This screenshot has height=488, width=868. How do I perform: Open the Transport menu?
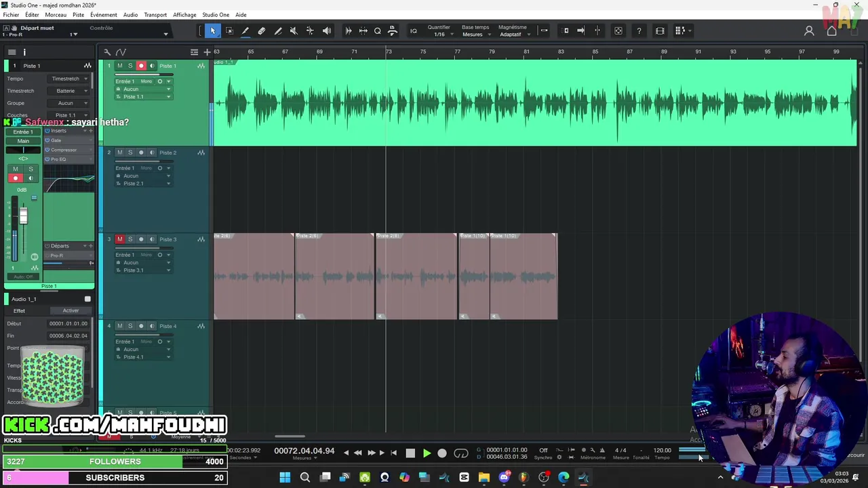[x=155, y=15]
